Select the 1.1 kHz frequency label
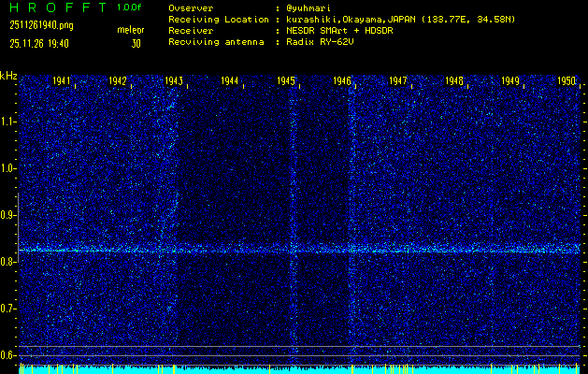The height and width of the screenshot is (374, 588). click(x=8, y=122)
